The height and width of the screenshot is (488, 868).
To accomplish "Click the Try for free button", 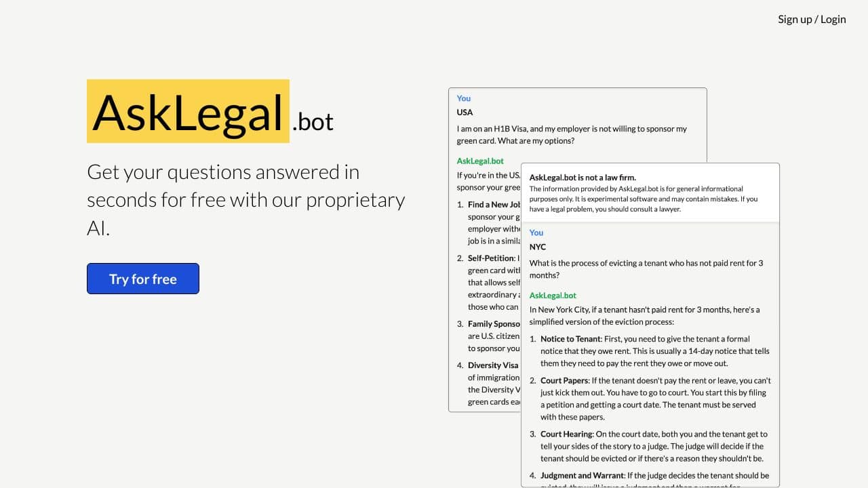I will pyautogui.click(x=143, y=279).
